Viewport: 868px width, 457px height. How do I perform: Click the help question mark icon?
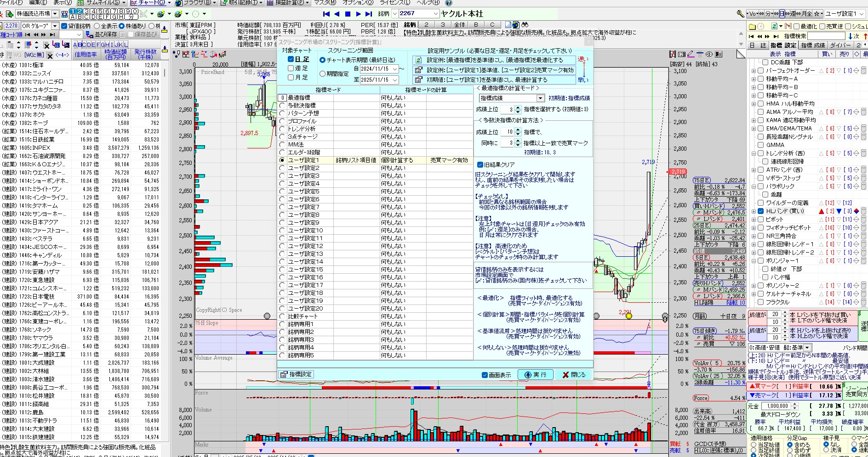point(449,3)
